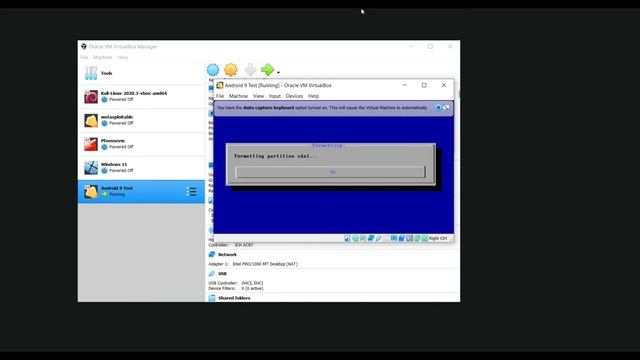The height and width of the screenshot is (360, 640).
Task: Click the 'Formatting partition sda1...' text
Action: pyautogui.click(x=276, y=156)
